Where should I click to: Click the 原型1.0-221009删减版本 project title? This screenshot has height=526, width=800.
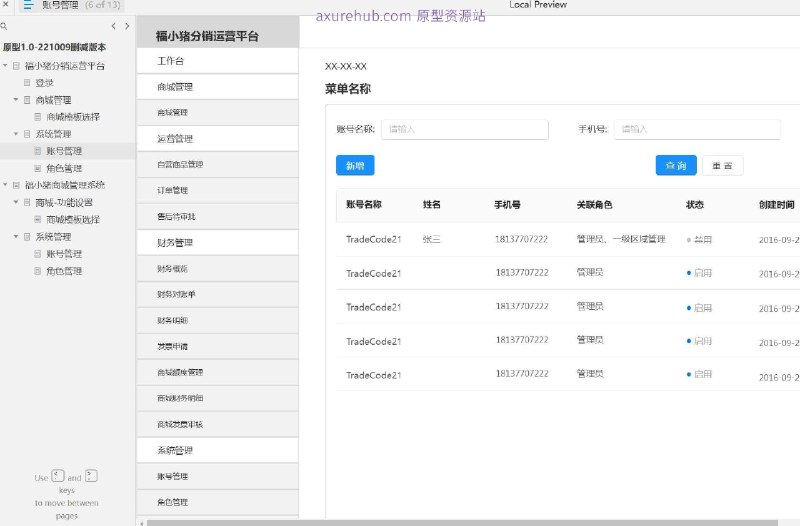(x=54, y=47)
